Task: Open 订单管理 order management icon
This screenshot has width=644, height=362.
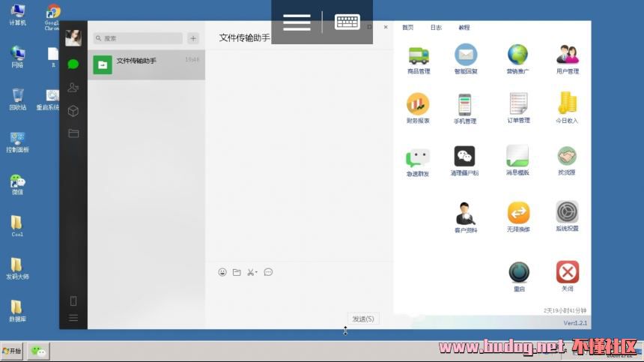Action: click(518, 103)
